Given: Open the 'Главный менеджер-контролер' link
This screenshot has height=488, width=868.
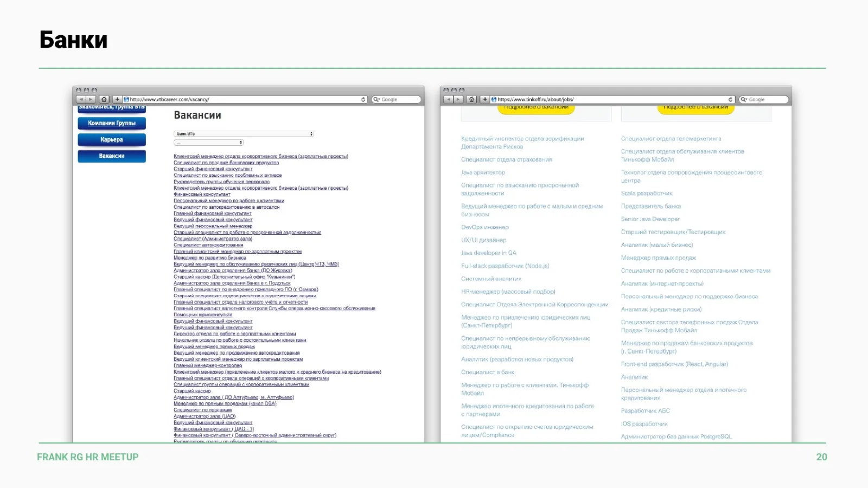Looking at the screenshot, I should click(x=208, y=366).
